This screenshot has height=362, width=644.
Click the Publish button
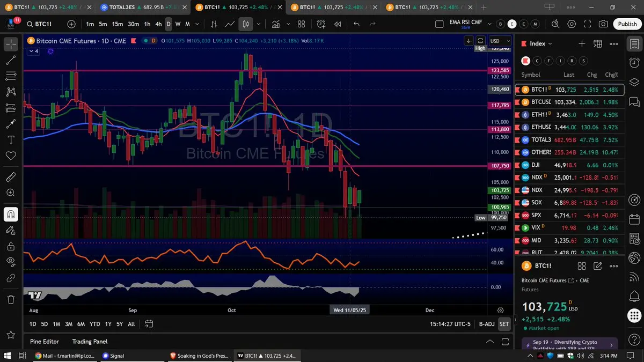point(627,24)
